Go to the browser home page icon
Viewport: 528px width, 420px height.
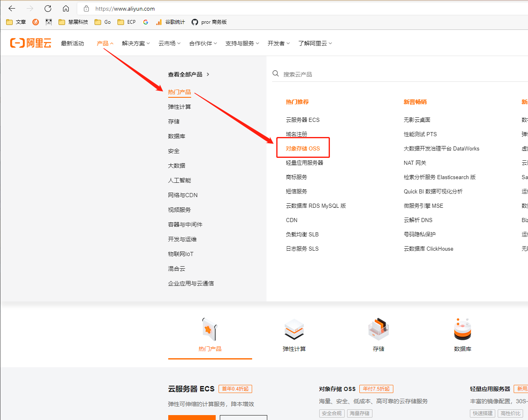point(66,9)
